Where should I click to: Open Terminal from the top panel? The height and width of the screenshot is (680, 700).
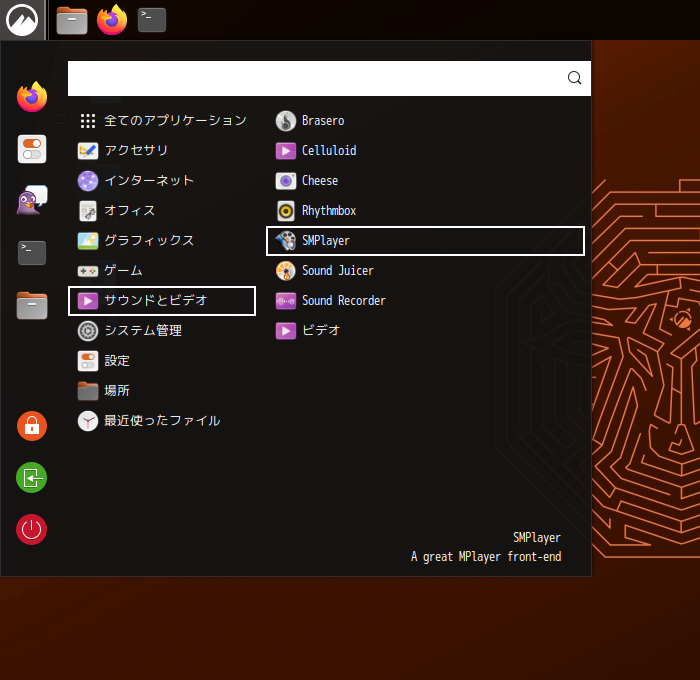[152, 20]
